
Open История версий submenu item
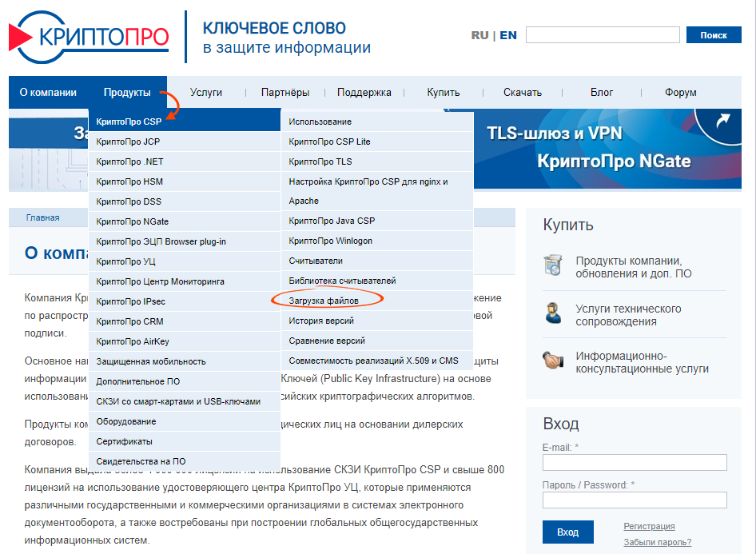pos(377,321)
